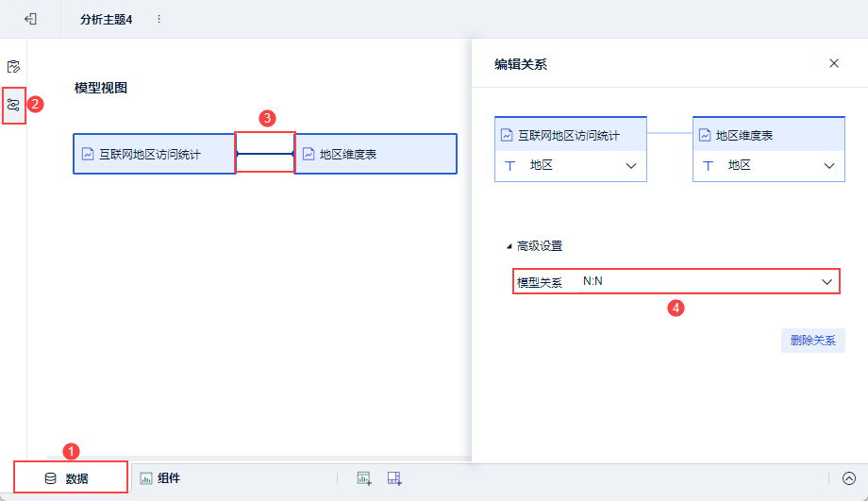This screenshot has width=868, height=501.
Task: Switch to the 组件 tab
Action: [x=160, y=478]
